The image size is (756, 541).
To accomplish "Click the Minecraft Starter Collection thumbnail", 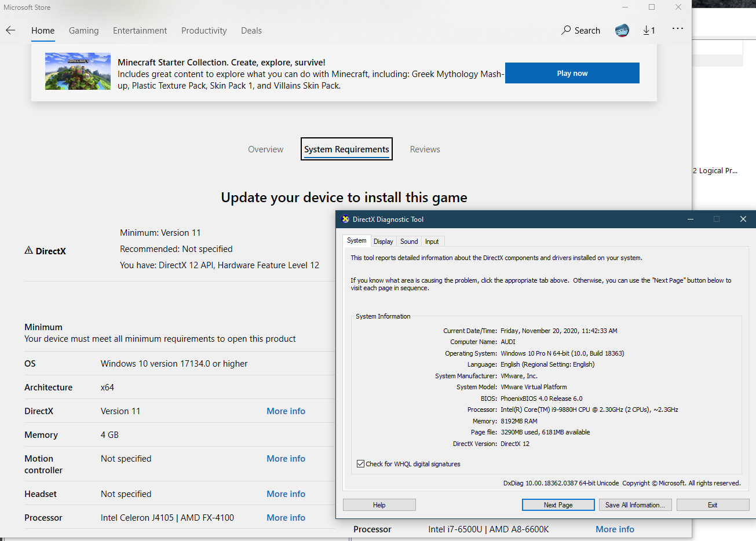I will (x=78, y=71).
